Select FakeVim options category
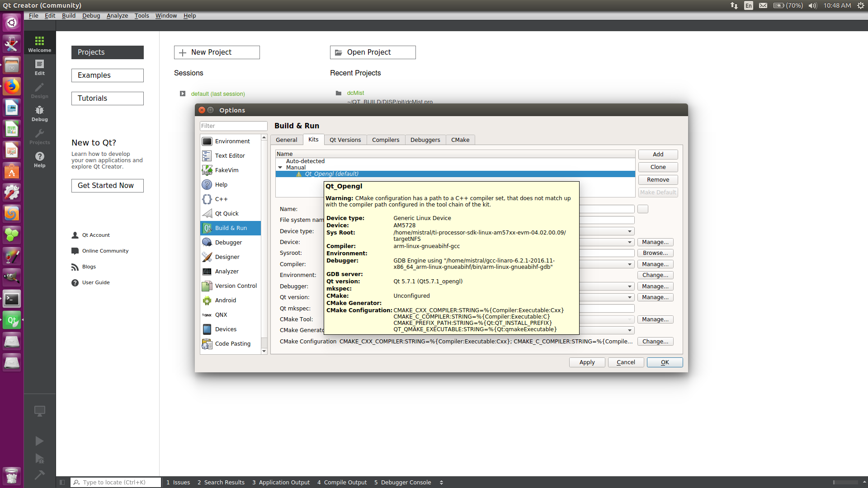868x488 pixels. [226, 170]
